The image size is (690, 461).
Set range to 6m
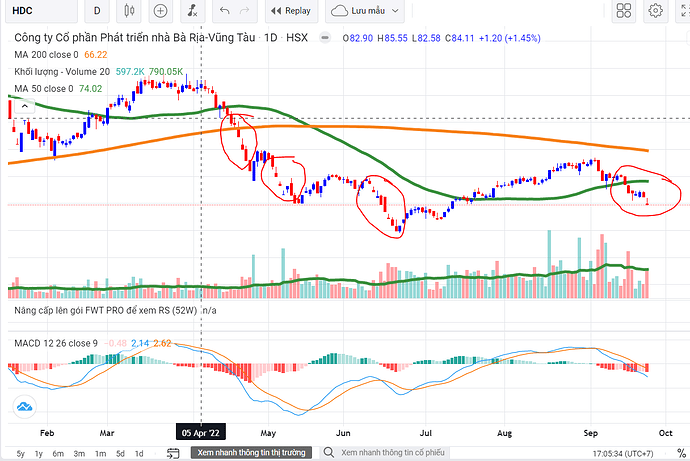(58, 454)
